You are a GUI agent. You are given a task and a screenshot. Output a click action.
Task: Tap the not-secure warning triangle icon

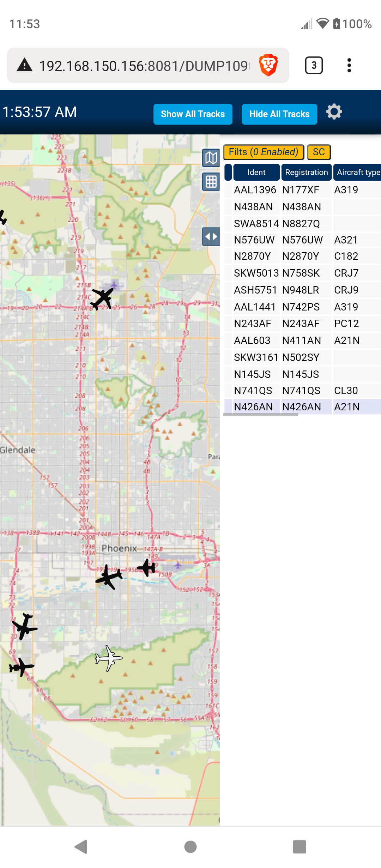25,65
